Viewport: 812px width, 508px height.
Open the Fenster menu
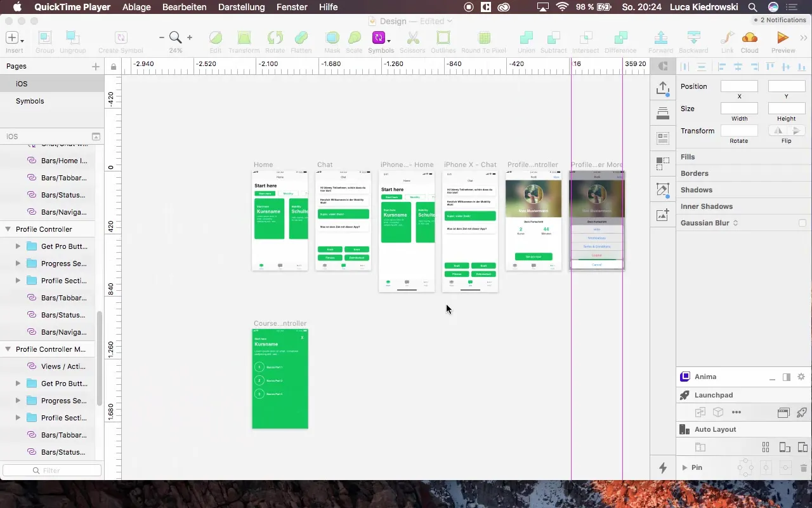[292, 7]
